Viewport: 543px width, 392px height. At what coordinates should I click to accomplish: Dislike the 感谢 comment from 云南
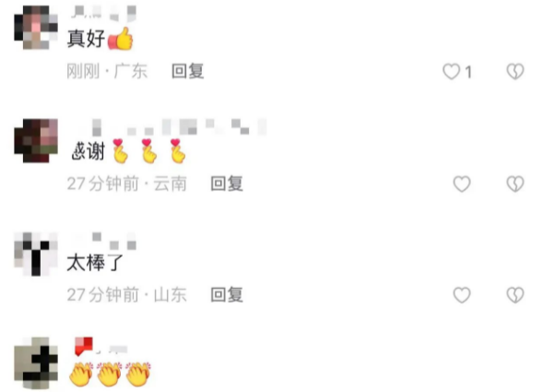tap(515, 184)
